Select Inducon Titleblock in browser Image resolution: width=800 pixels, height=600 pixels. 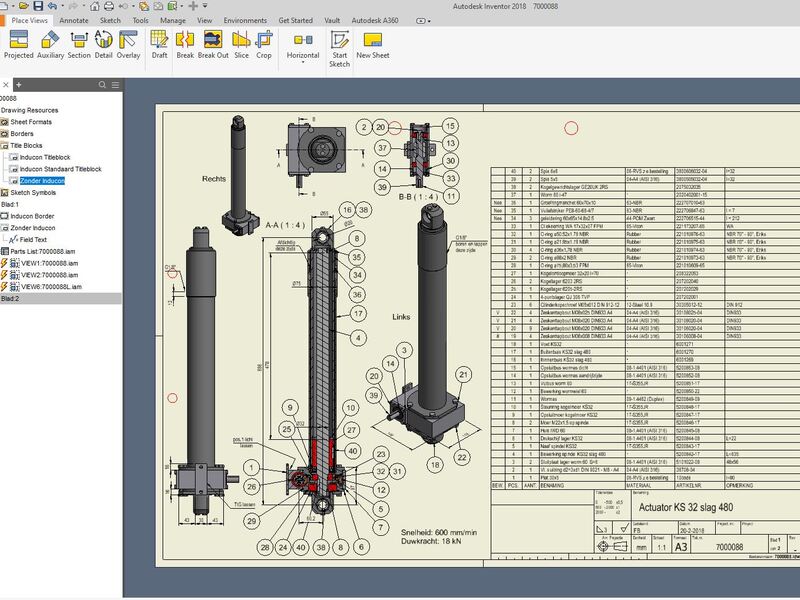tap(45, 157)
